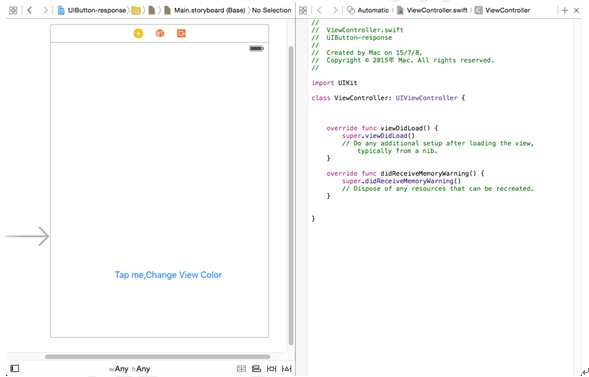Viewport: 589px width, 377px height.
Task: Go forward in storyboard editor history
Action: click(45, 11)
